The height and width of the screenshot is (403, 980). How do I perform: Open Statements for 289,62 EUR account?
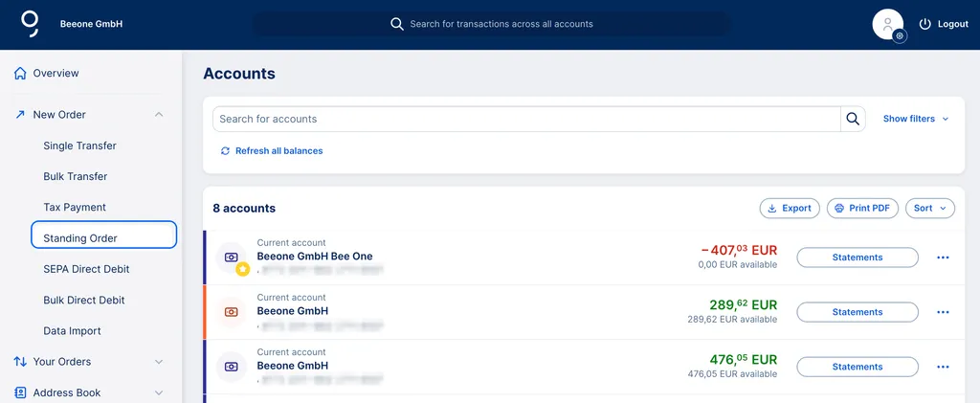pos(857,312)
